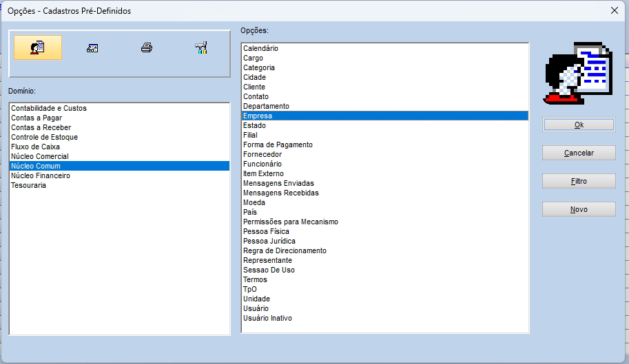The height and width of the screenshot is (364, 629).
Task: Select Núcleo Financeiro domain
Action: pos(41,175)
